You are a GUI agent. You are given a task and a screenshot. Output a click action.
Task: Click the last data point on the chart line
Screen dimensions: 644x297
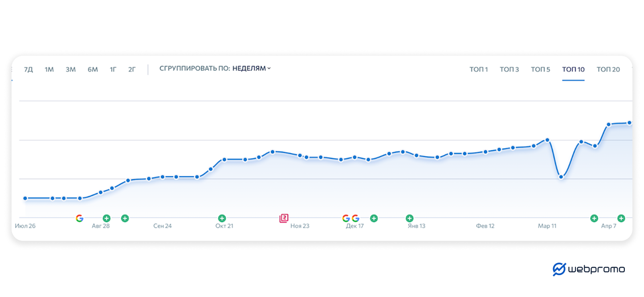(x=629, y=123)
